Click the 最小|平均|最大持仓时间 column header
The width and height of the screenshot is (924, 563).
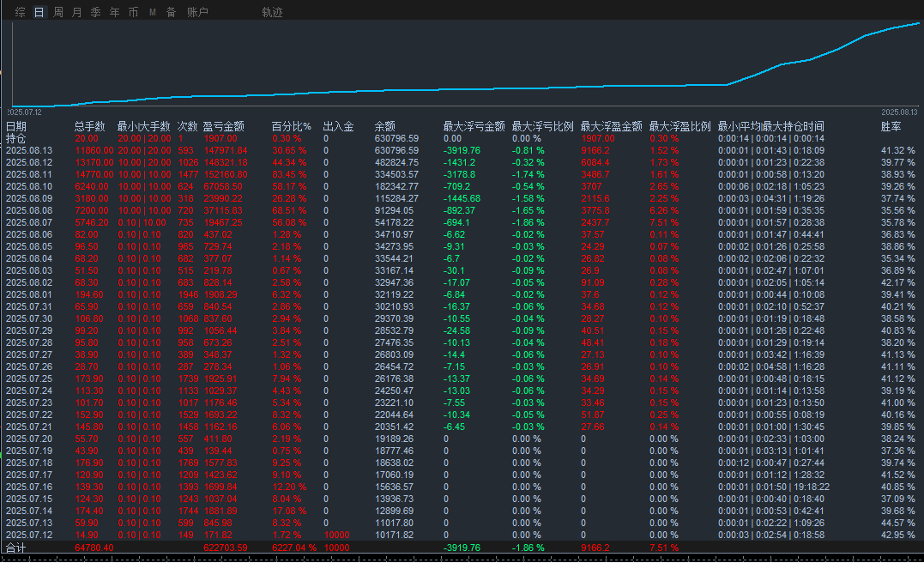[770, 126]
